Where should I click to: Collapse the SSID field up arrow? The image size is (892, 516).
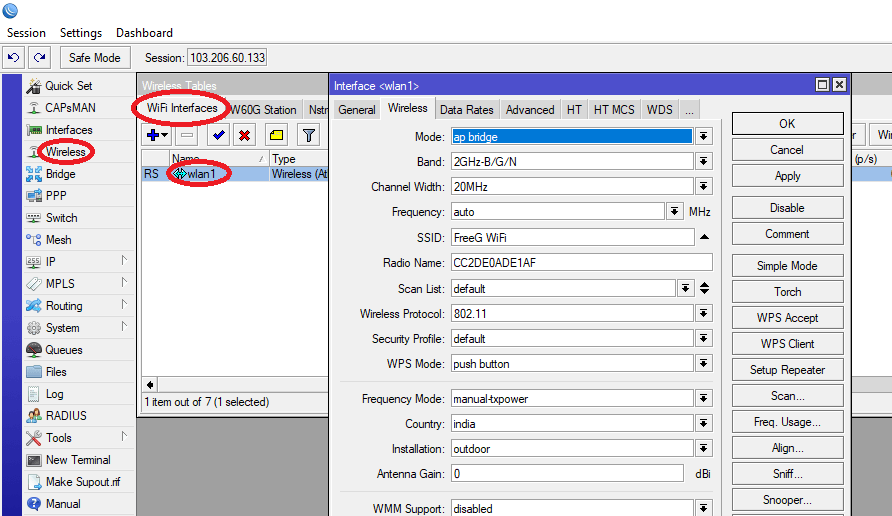[704, 237]
